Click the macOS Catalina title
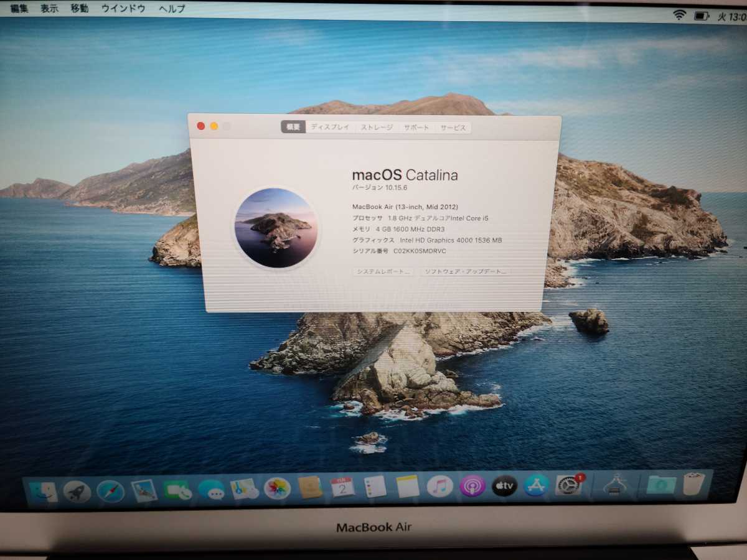Screen dimensions: 747x560 [x=405, y=175]
